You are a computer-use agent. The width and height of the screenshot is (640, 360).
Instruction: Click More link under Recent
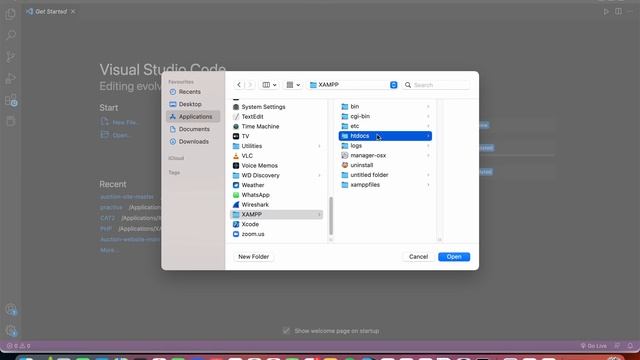(109, 250)
